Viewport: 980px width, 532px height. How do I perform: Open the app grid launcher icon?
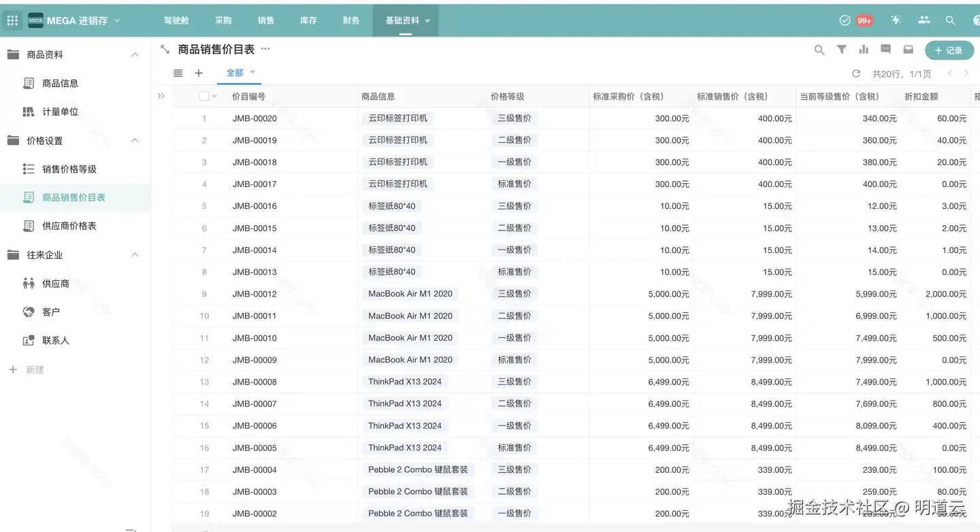tap(12, 20)
